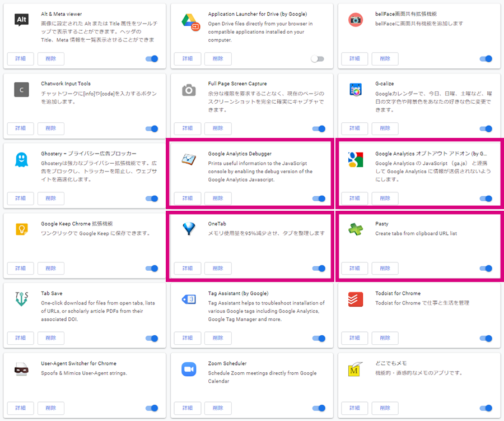Open 詳細 for Google Keep Chrome extension
The width and height of the screenshot is (504, 421).
21,268
